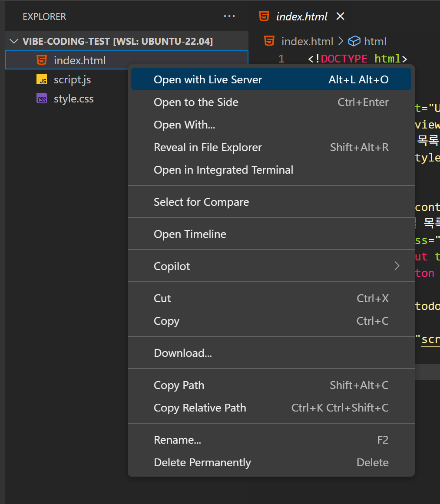Open Explorer's more actions ellipsis
440x504 pixels.
229,16
